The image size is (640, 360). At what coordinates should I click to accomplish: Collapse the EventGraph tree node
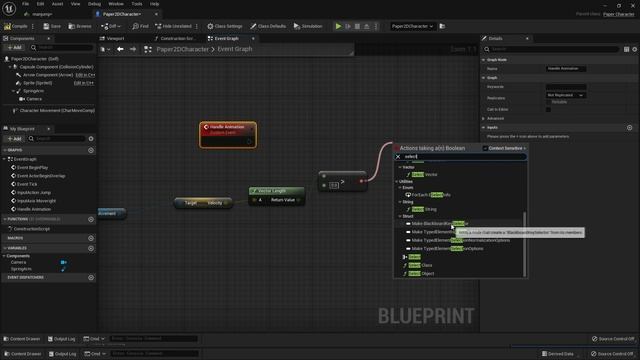(x=5, y=159)
